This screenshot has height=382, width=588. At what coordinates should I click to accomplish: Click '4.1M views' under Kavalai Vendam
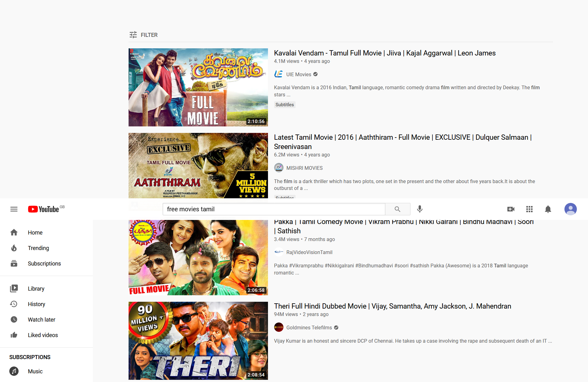pyautogui.click(x=287, y=61)
